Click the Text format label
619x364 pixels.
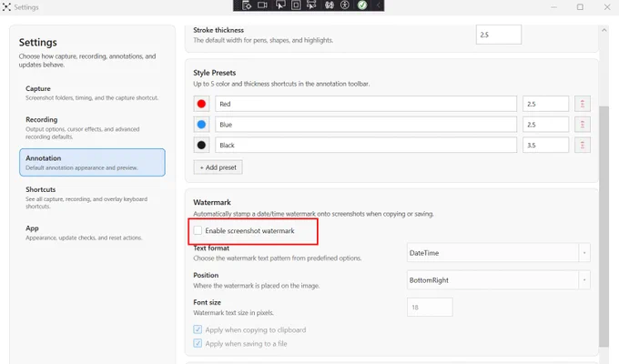(211, 248)
